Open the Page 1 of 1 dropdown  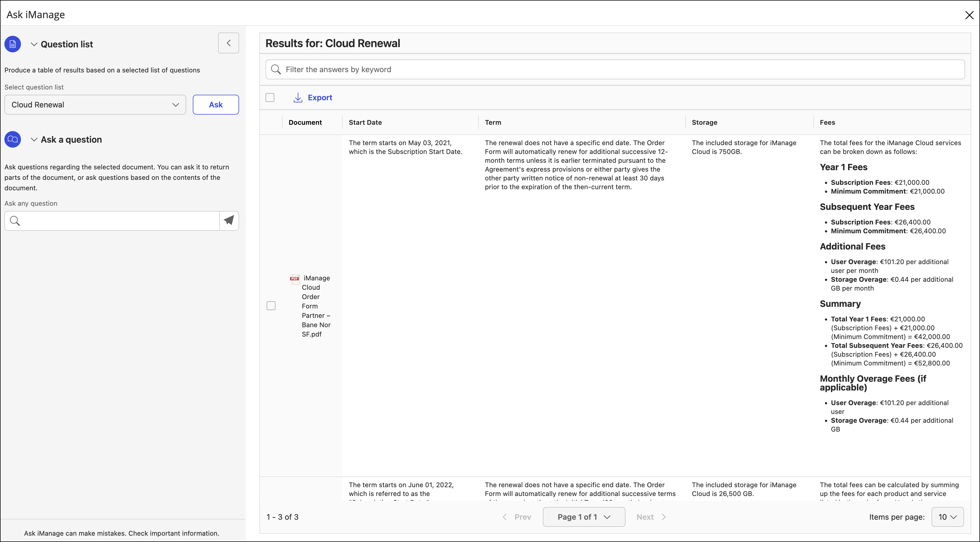[584, 517]
